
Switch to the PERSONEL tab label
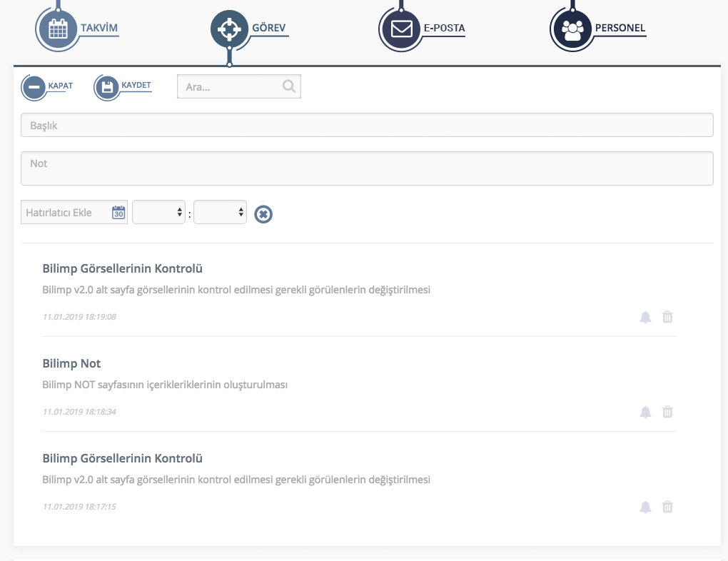620,29
